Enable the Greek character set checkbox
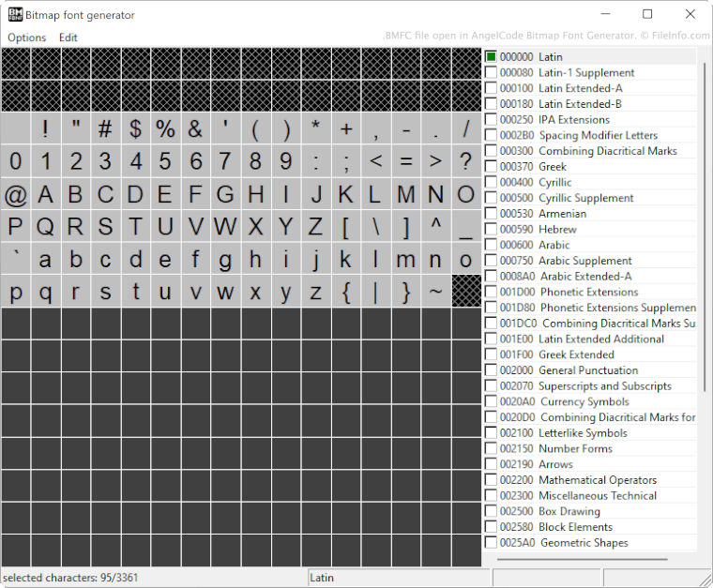This screenshot has height=588, width=713. point(491,167)
